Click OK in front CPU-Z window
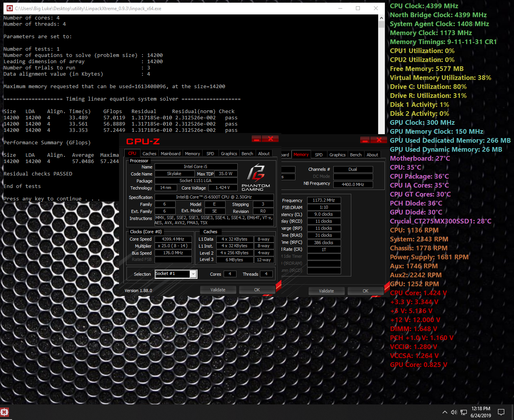The width and height of the screenshot is (514, 420). pyautogui.click(x=257, y=290)
